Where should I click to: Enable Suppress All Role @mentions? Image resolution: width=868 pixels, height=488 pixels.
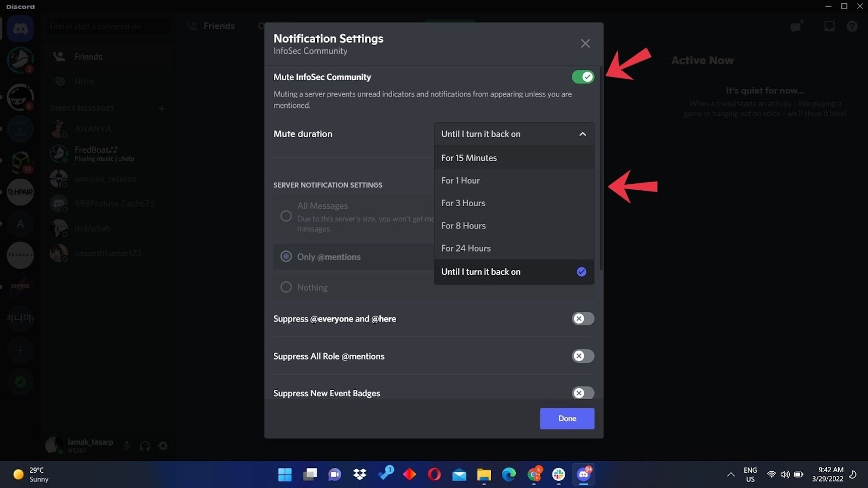pyautogui.click(x=583, y=356)
